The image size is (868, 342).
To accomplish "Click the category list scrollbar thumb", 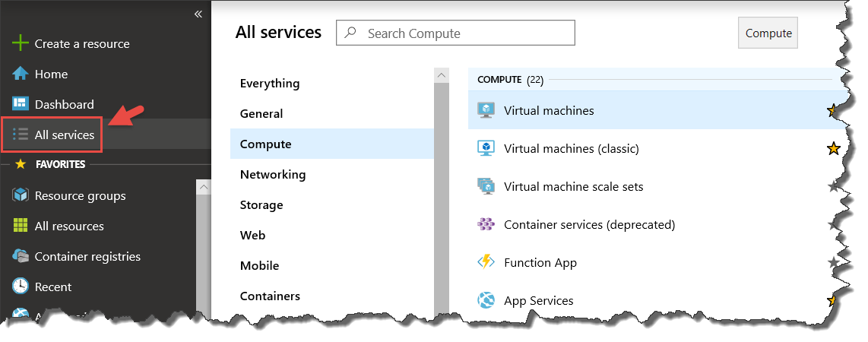I will pos(441,199).
